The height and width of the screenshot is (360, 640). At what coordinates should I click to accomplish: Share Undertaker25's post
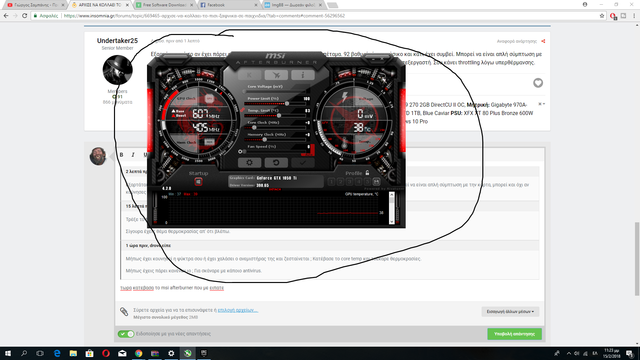(543, 41)
